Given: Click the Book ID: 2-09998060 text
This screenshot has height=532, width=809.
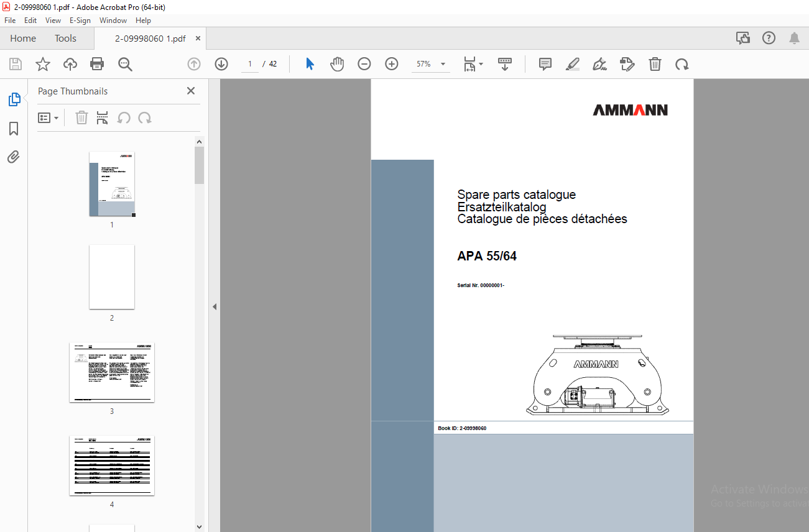Looking at the screenshot, I should (462, 428).
